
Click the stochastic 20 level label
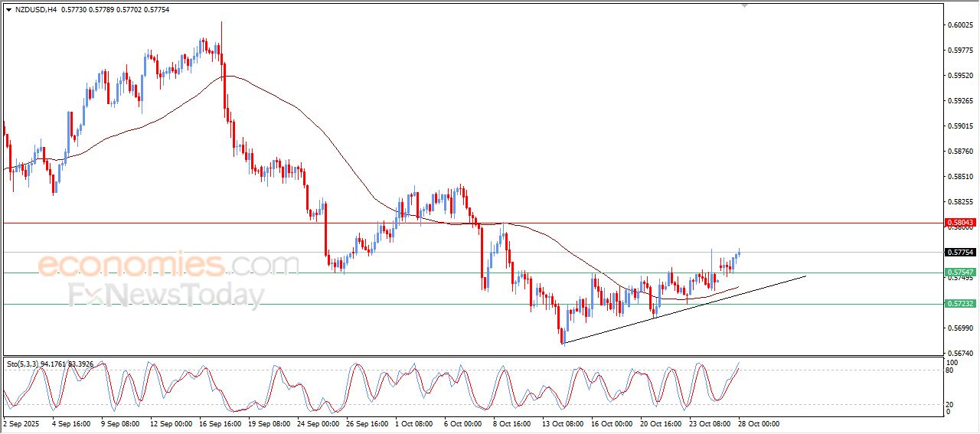pyautogui.click(x=951, y=403)
